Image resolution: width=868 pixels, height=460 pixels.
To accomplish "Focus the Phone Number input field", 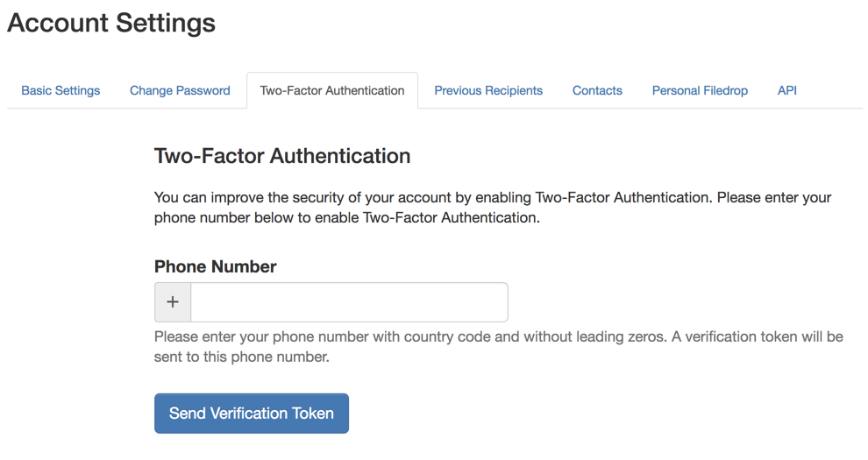I will click(349, 302).
